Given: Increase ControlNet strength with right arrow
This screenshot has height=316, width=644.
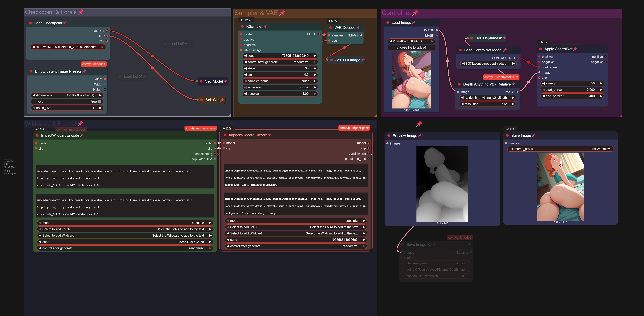Looking at the screenshot, I should tap(601, 83).
